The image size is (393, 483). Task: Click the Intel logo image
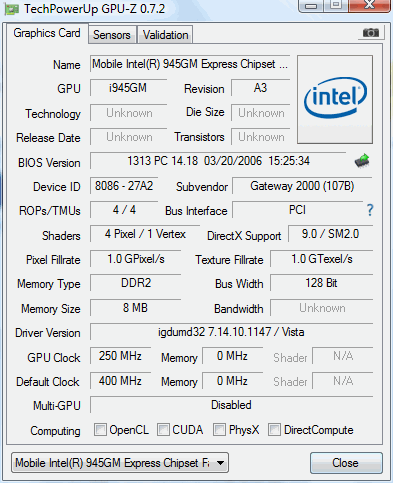click(335, 100)
